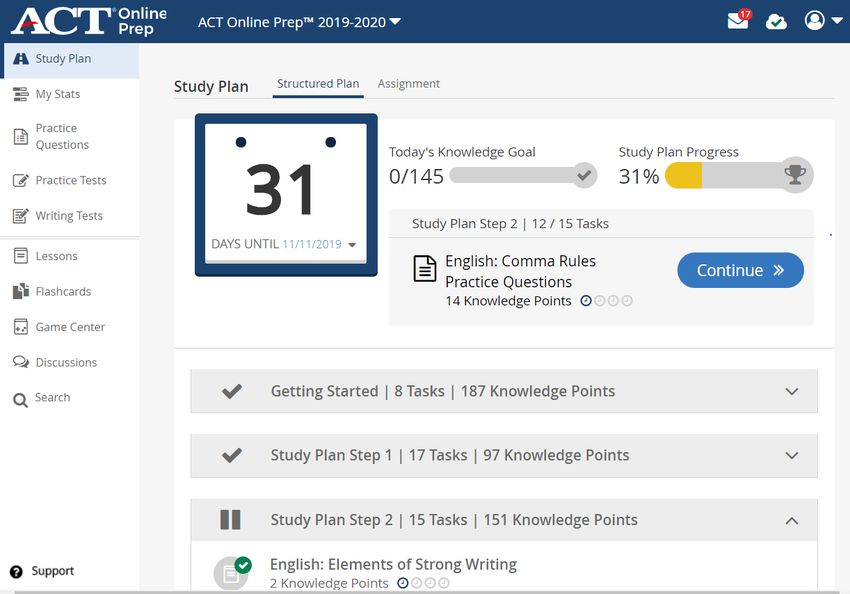This screenshot has height=594, width=850.
Task: Click the Practice Questions document icon
Action: point(21,137)
